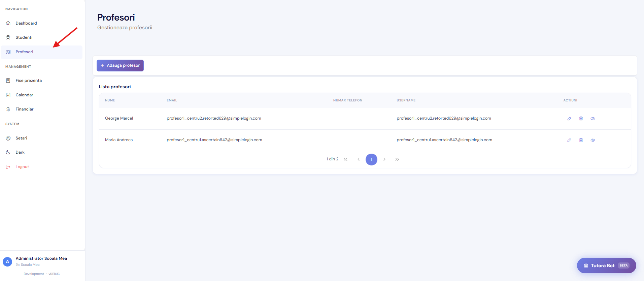
Task: Select page 1 in pagination
Action: pos(372,159)
